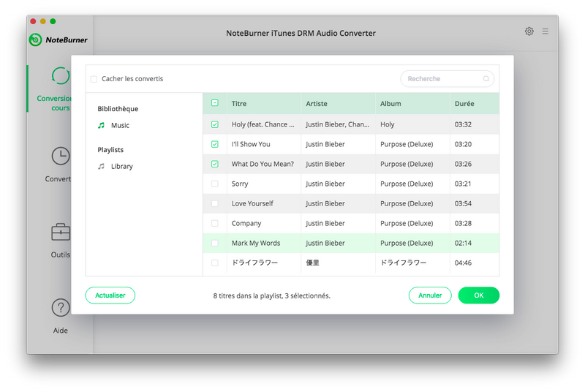Image resolution: width=585 pixels, height=392 pixels.
Task: Click the Holy (feat. Chance ... title
Action: [263, 124]
